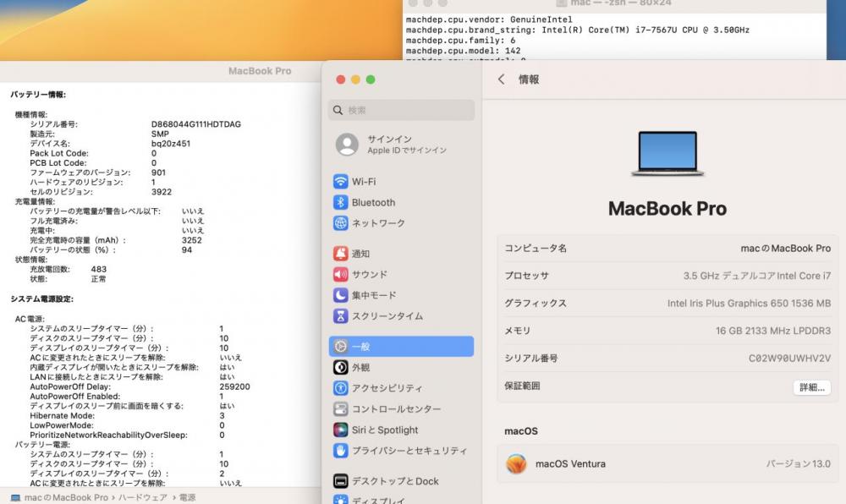Viewport: 846px width, 504px height.
Task: Click battery serial D868044G111HDTDAG
Action: 196,124
